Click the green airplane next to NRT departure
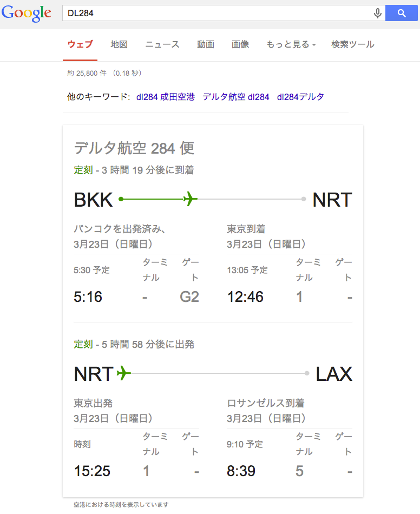 pyautogui.click(x=123, y=373)
